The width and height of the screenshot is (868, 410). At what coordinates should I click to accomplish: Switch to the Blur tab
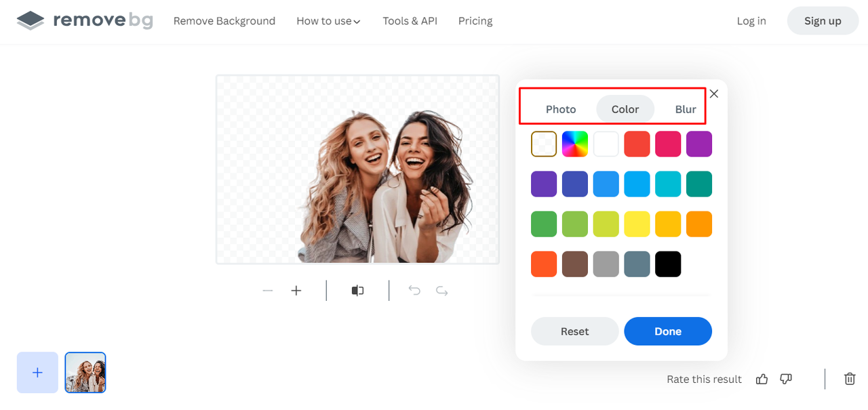[x=686, y=109]
